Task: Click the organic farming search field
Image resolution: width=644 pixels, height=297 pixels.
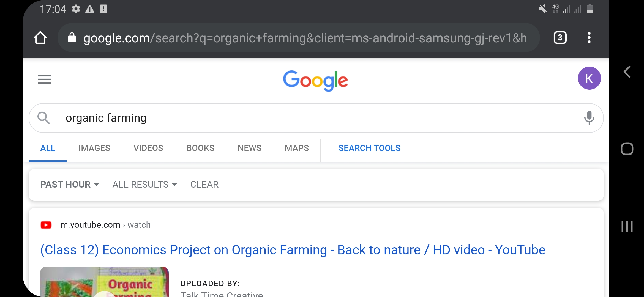Action: coord(316,118)
